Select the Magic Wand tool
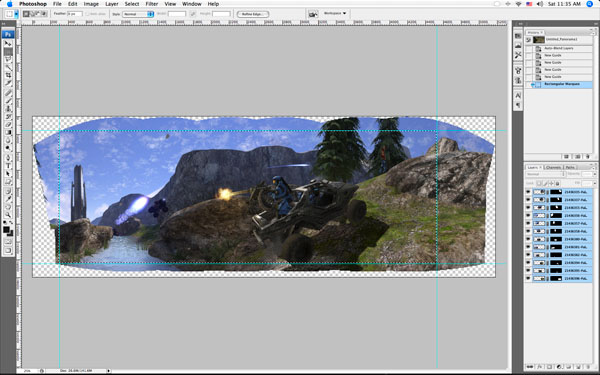This screenshot has width=600, height=375. coord(8,67)
